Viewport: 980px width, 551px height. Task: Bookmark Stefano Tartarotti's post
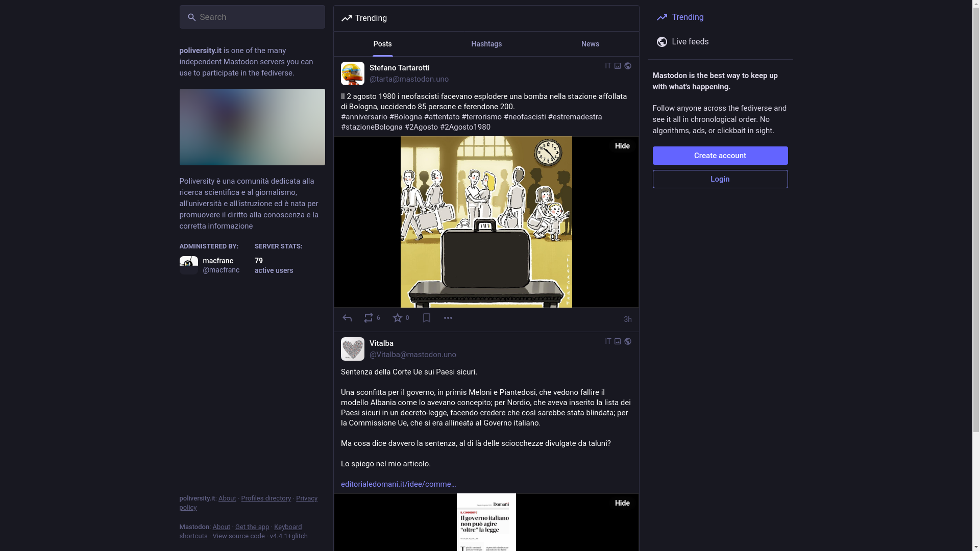click(427, 318)
